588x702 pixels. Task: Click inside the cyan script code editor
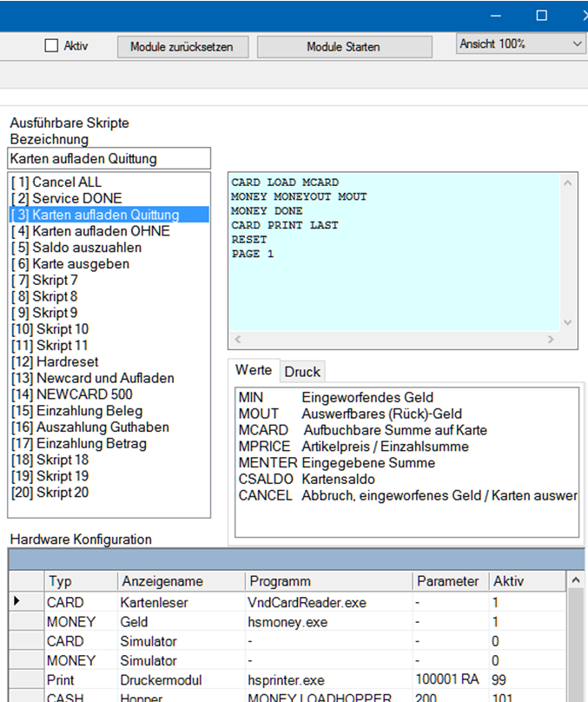pyautogui.click(x=394, y=252)
